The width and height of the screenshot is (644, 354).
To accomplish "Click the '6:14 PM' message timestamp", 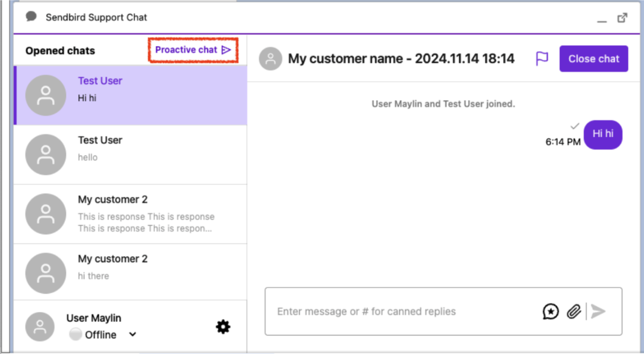I will (563, 142).
